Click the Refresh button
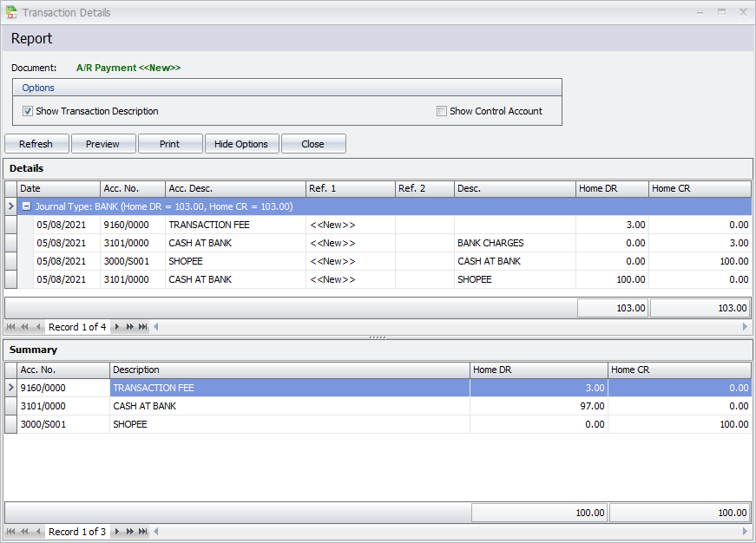Image resolution: width=756 pixels, height=543 pixels. [x=36, y=144]
